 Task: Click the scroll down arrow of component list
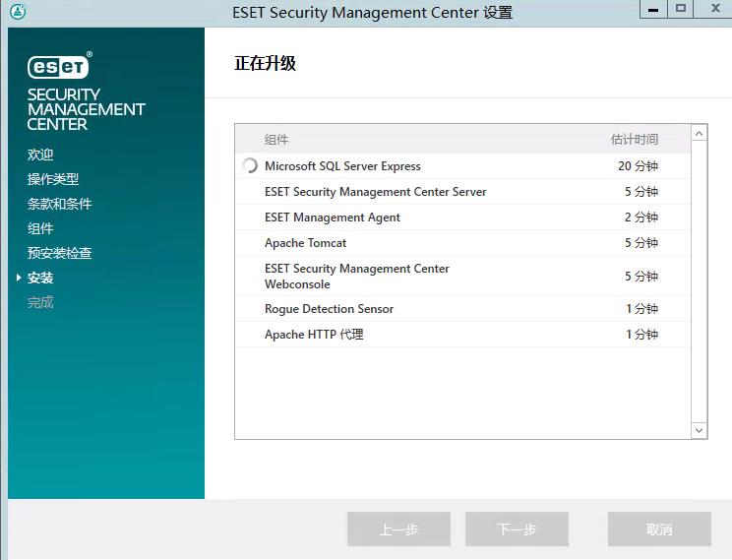click(699, 430)
